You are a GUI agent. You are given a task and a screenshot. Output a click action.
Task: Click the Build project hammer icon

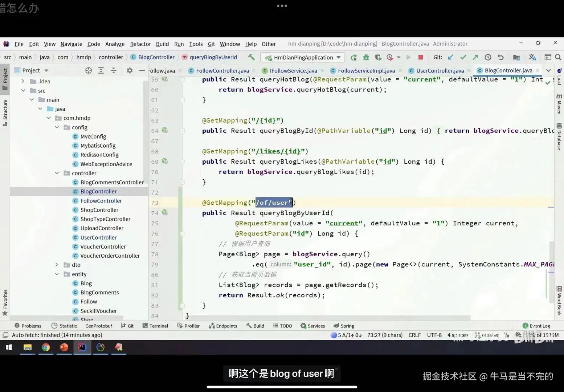click(251, 57)
